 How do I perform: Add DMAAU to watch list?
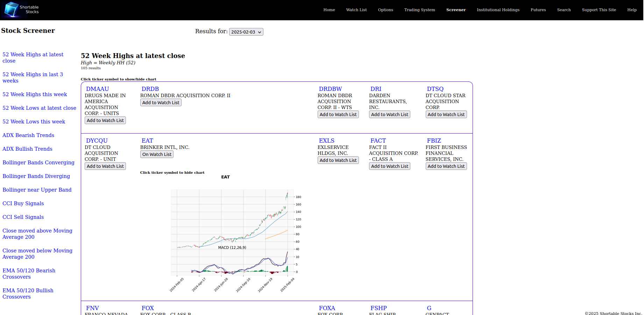[105, 120]
